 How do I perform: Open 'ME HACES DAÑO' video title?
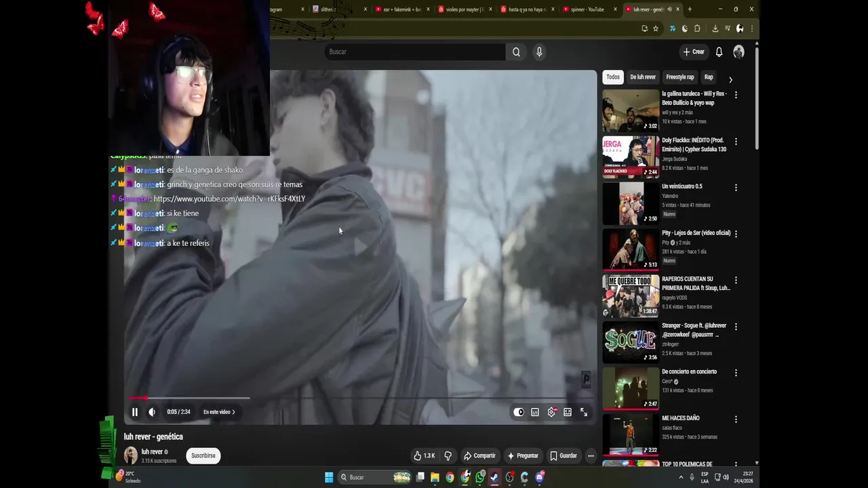(x=681, y=418)
